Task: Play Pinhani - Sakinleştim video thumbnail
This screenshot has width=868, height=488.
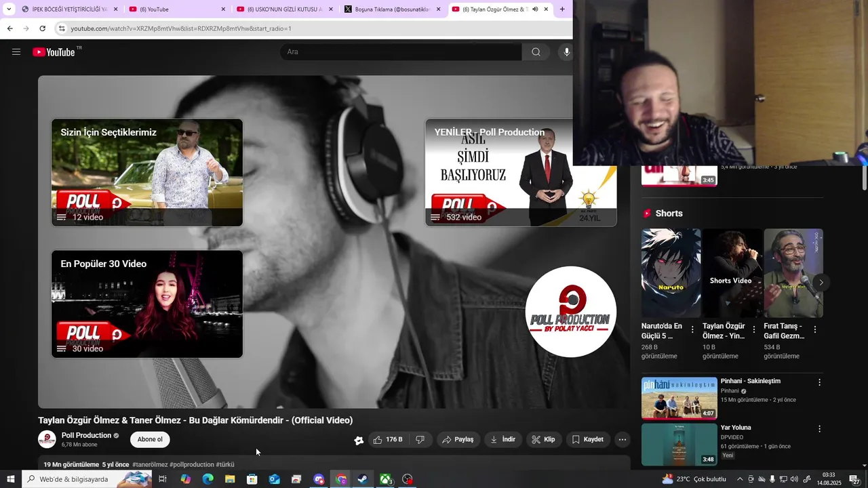Action: (679, 399)
